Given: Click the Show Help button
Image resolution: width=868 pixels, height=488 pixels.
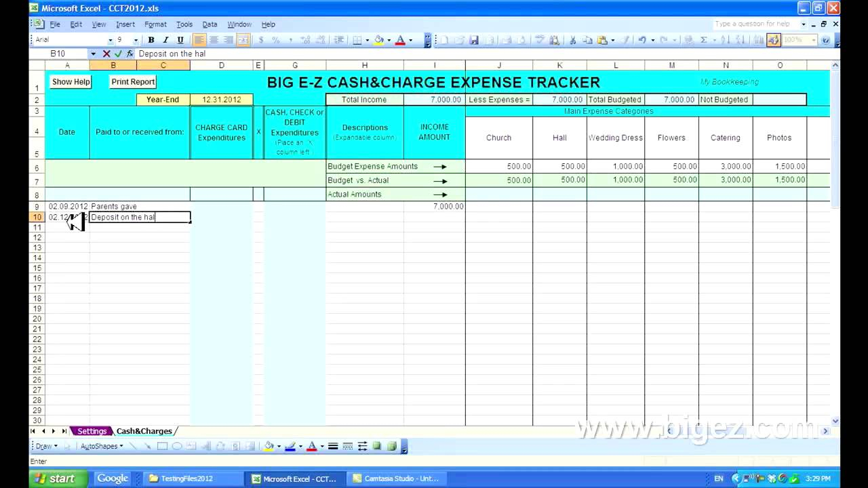Looking at the screenshot, I should pos(71,81).
